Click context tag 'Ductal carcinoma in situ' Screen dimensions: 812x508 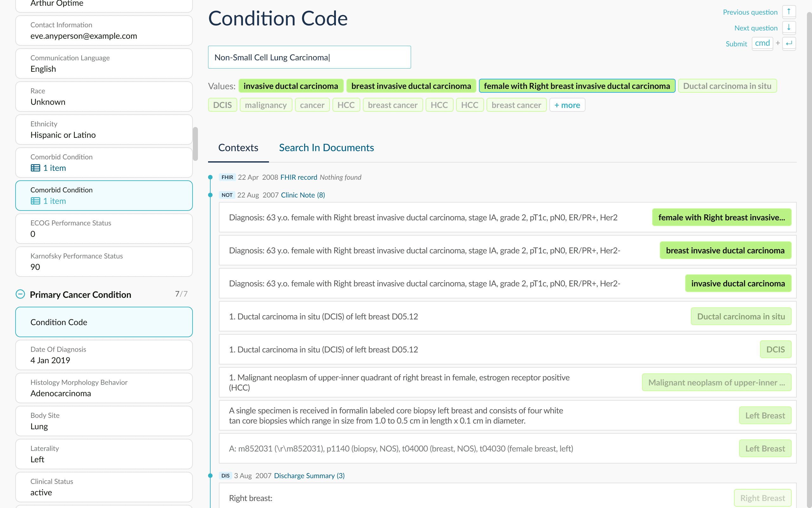(x=741, y=316)
